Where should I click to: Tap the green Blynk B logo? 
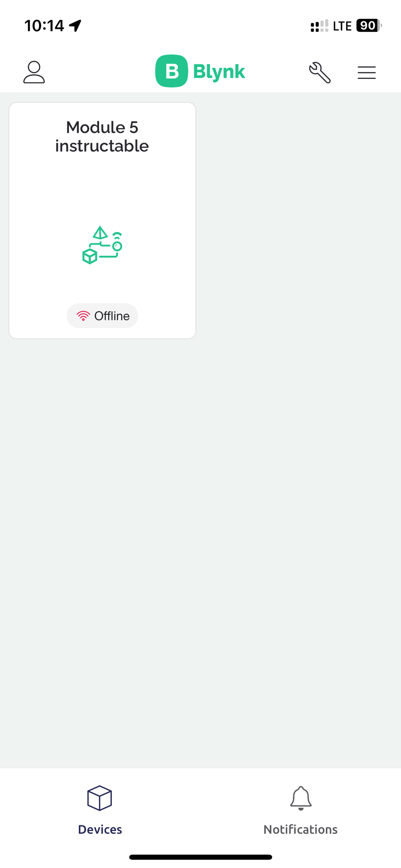pos(171,71)
